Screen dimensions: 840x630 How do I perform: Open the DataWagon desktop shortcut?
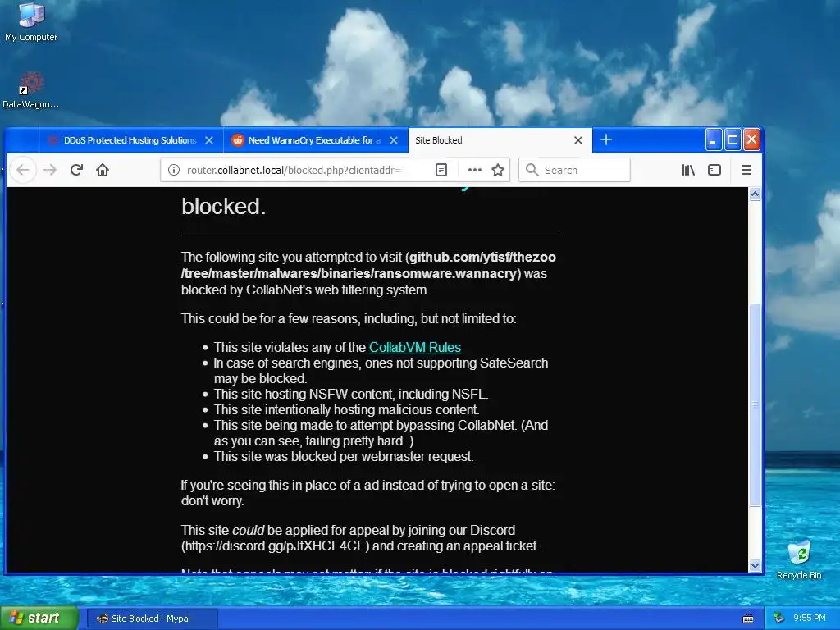tap(31, 90)
